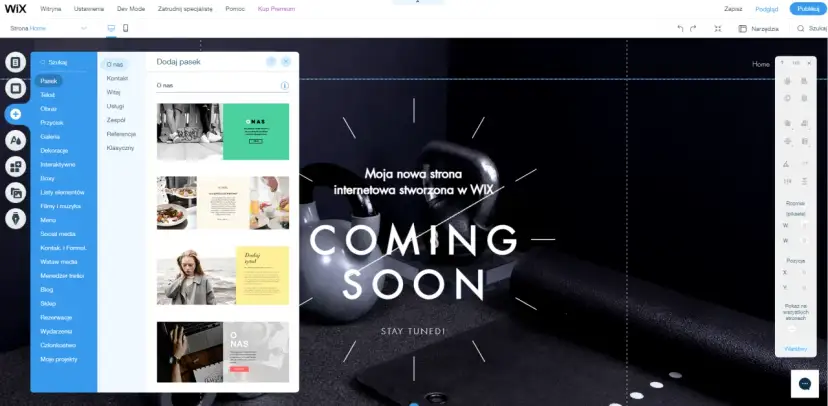Open the Media icon in left sidebar

pyautogui.click(x=15, y=192)
